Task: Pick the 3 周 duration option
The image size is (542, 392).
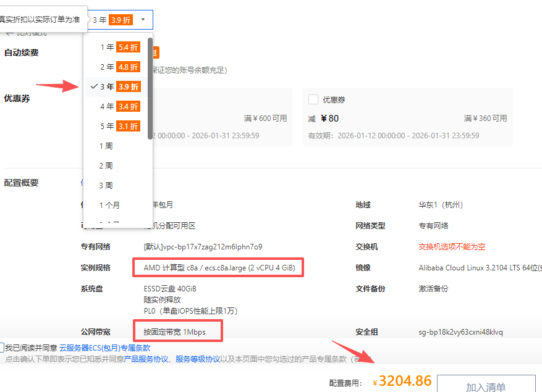Action: [106, 186]
